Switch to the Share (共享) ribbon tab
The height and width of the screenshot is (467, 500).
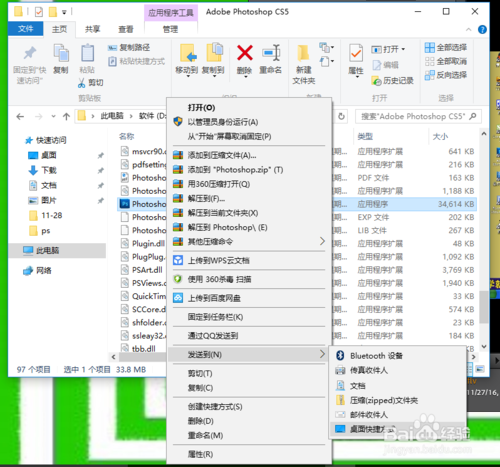tap(92, 29)
